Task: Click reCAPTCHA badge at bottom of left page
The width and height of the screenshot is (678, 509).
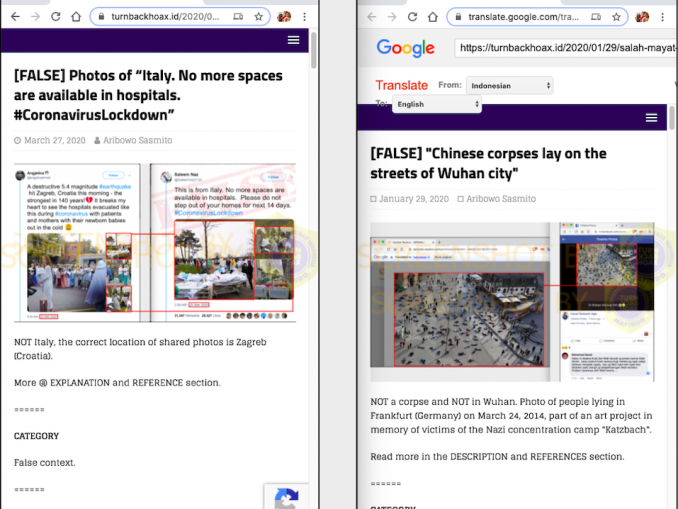Action: click(286, 496)
